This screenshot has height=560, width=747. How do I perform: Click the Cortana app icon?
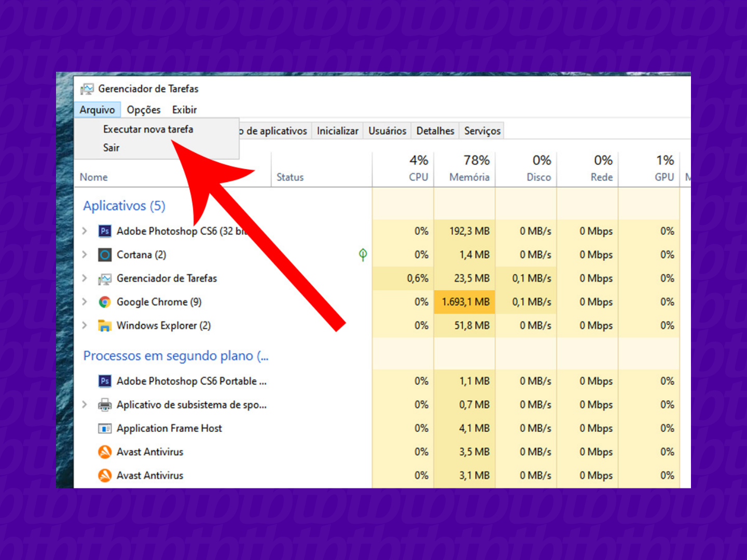[105, 255]
